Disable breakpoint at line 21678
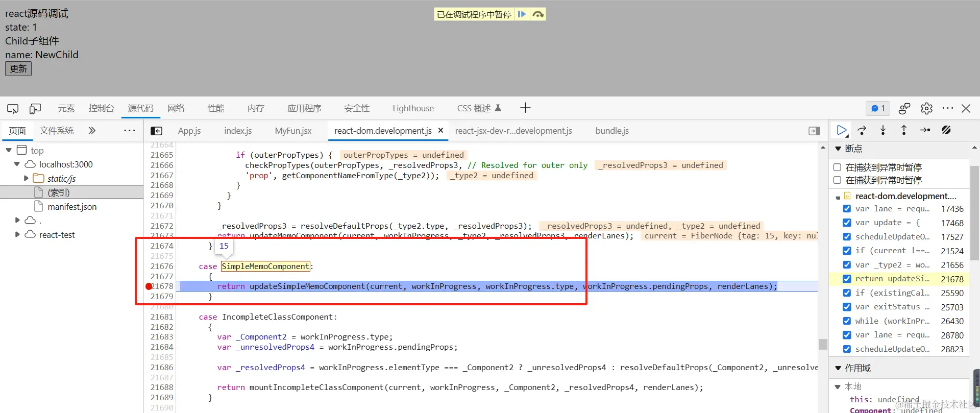 [x=847, y=279]
